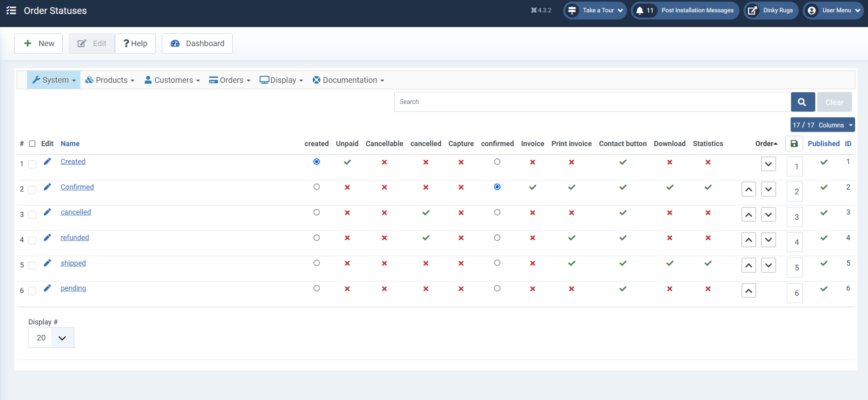868x400 pixels.
Task: Check the checkbox for the Confirmed row
Action: (x=32, y=190)
